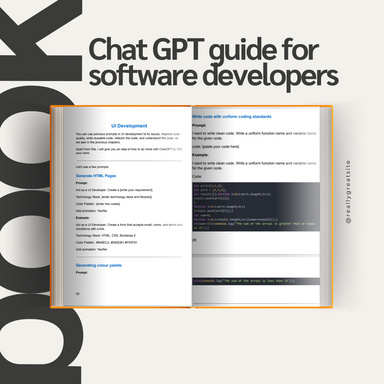Click the "software developers" title line

click(214, 76)
